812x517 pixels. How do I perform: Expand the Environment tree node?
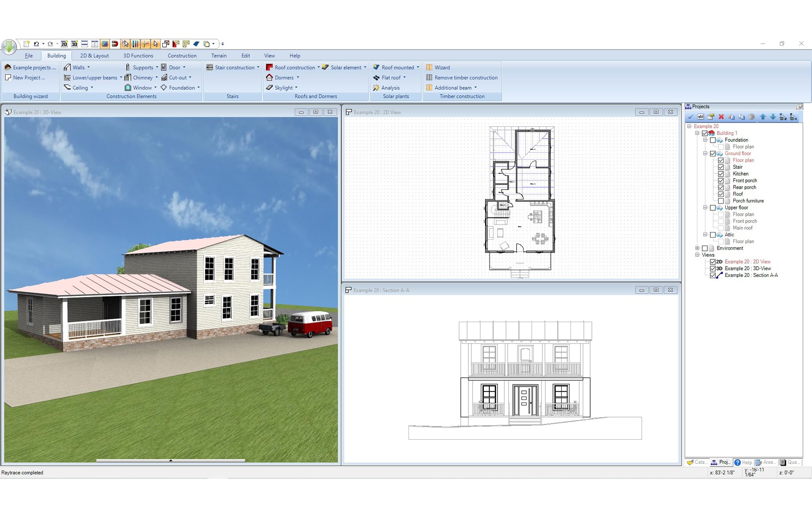point(697,248)
